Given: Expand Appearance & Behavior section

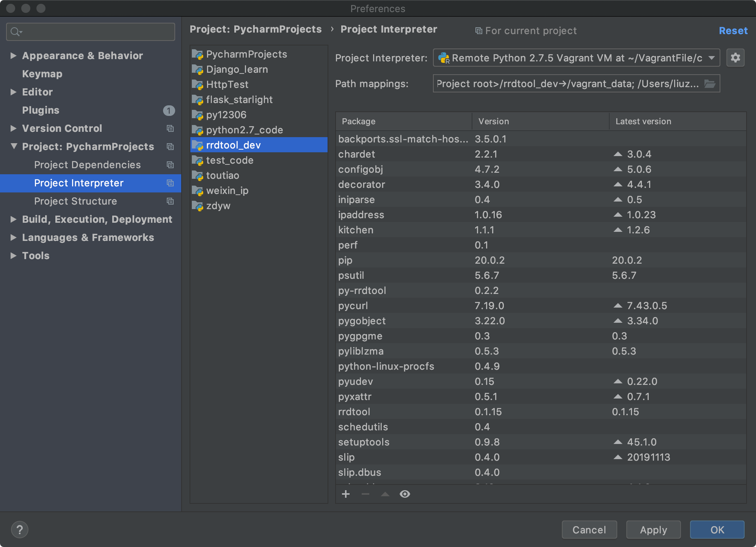Looking at the screenshot, I should [x=13, y=56].
